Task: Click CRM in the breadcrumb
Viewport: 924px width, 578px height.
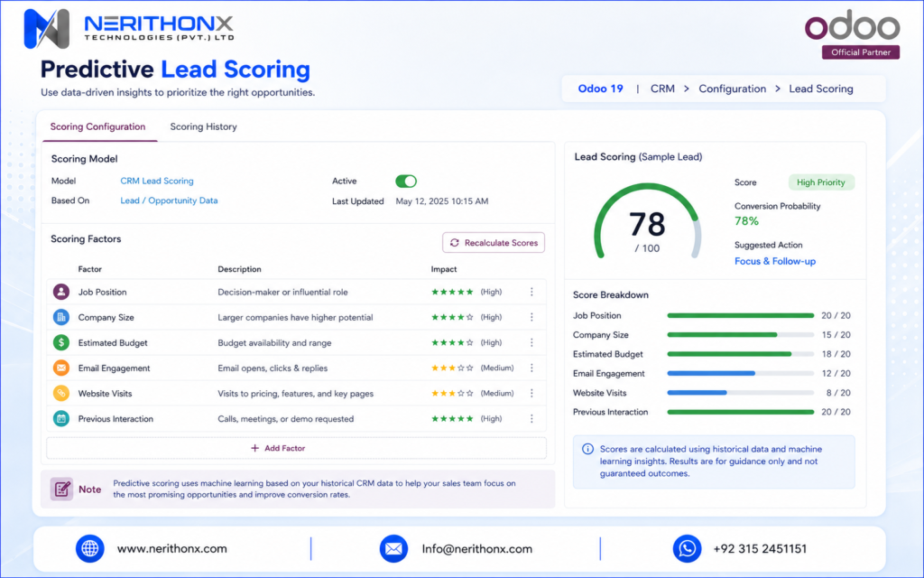Action: pos(662,89)
